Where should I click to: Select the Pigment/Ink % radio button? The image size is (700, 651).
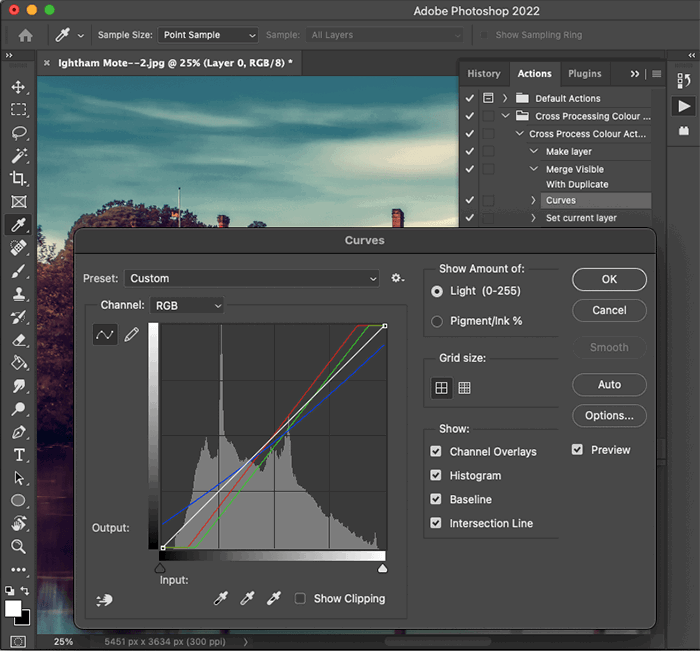point(437,321)
